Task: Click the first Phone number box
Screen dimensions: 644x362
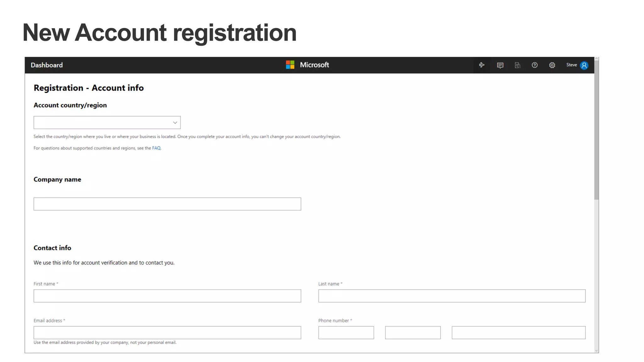Action: click(x=346, y=332)
